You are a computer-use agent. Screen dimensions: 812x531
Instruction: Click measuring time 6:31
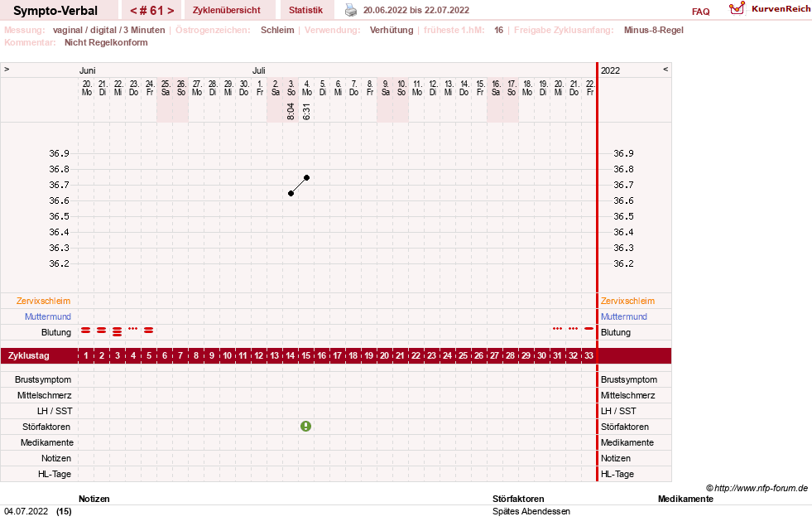[x=306, y=111]
